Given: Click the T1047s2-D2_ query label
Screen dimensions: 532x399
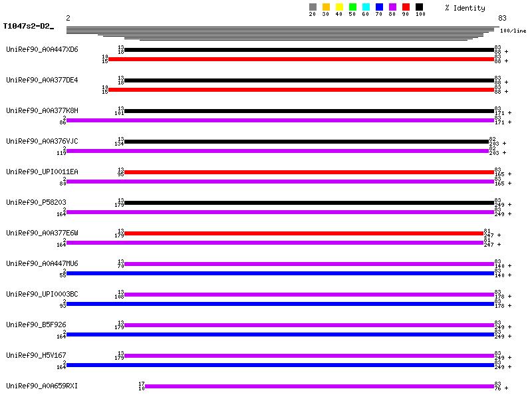Looking at the screenshot, I should [28, 27].
